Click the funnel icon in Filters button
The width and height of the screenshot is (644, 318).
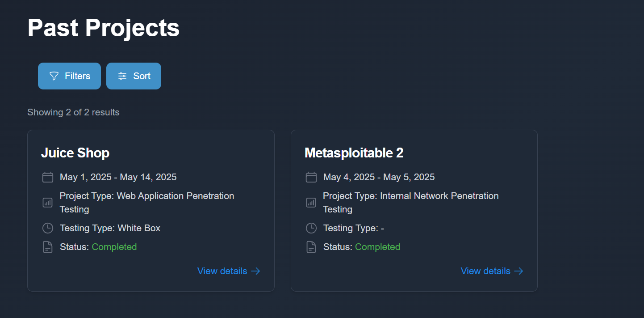[x=54, y=76]
